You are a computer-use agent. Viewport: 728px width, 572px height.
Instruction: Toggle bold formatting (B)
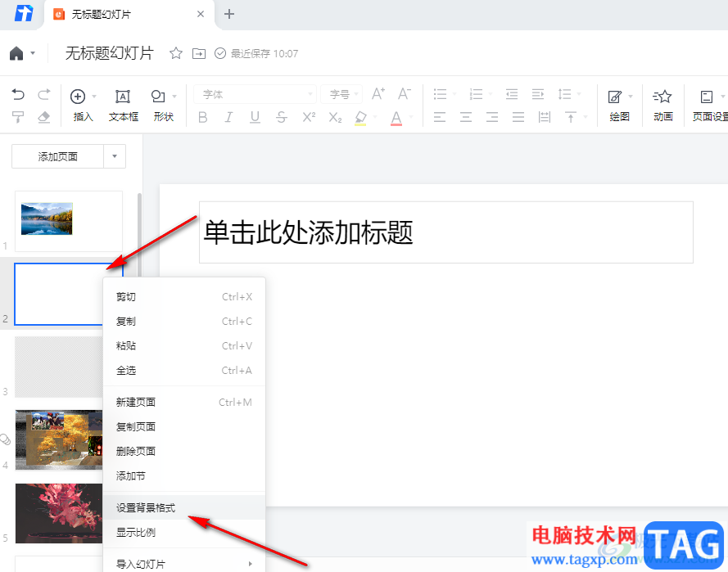pos(202,117)
